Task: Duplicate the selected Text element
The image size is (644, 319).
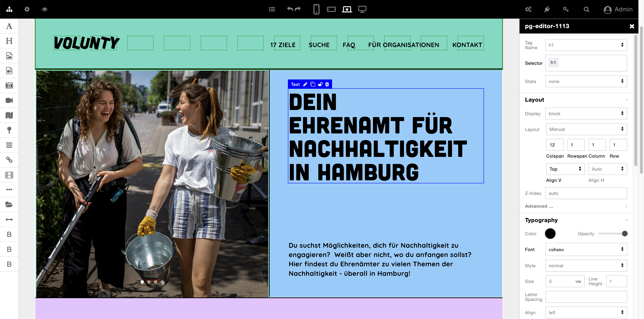Action: pos(313,84)
